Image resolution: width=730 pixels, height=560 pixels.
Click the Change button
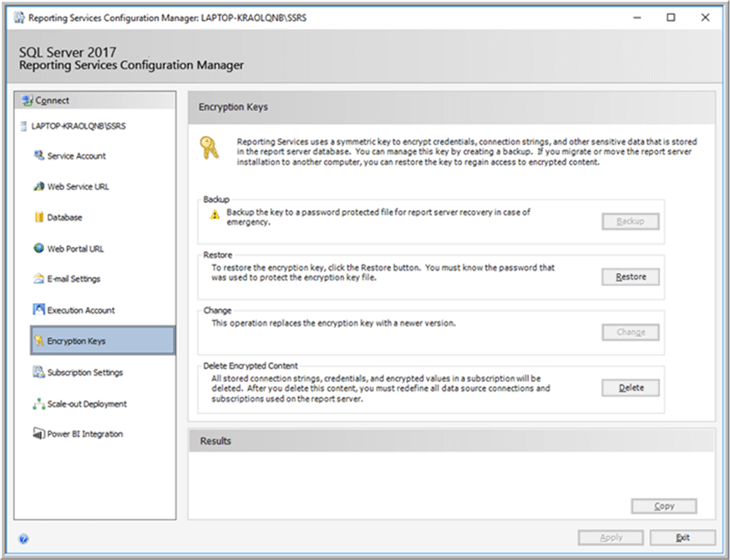(x=631, y=332)
